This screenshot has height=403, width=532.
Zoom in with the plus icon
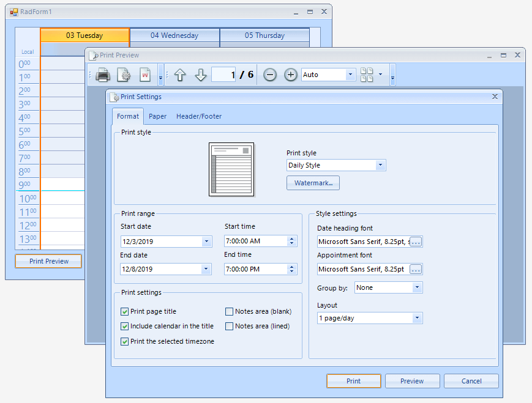[x=290, y=75]
